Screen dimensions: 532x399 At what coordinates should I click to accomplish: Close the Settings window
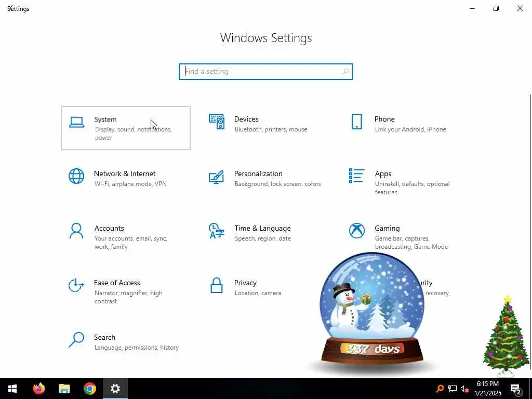pyautogui.click(x=520, y=8)
